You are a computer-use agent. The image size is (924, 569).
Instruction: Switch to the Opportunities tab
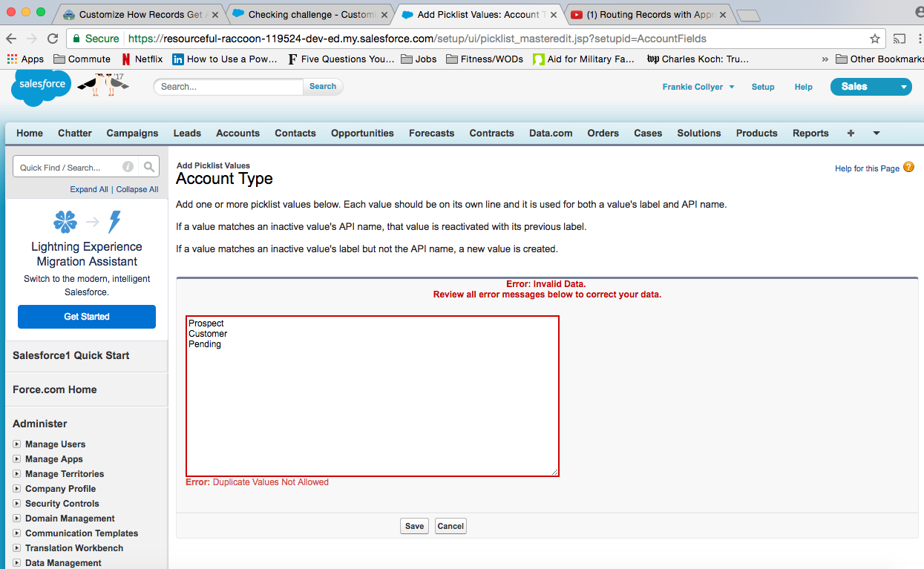click(362, 134)
